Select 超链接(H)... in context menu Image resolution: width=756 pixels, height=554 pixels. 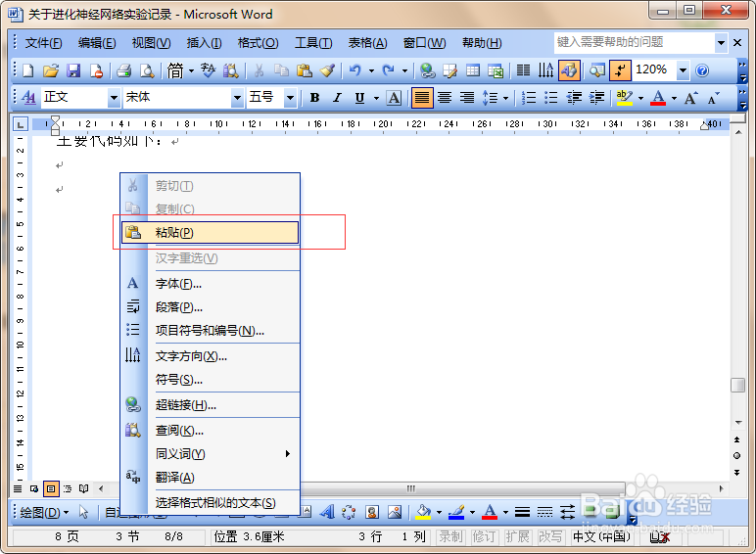tap(211, 405)
